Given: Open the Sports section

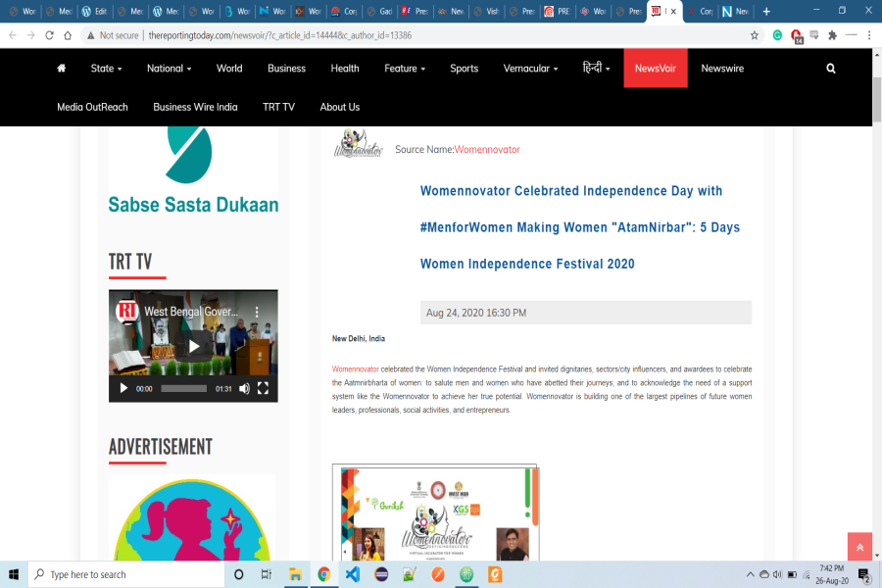Looking at the screenshot, I should 465,69.
